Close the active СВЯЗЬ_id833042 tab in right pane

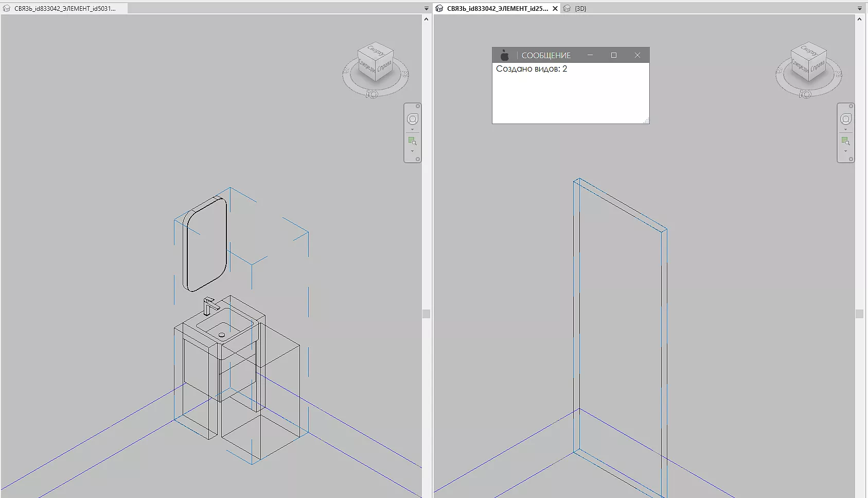pyautogui.click(x=555, y=9)
